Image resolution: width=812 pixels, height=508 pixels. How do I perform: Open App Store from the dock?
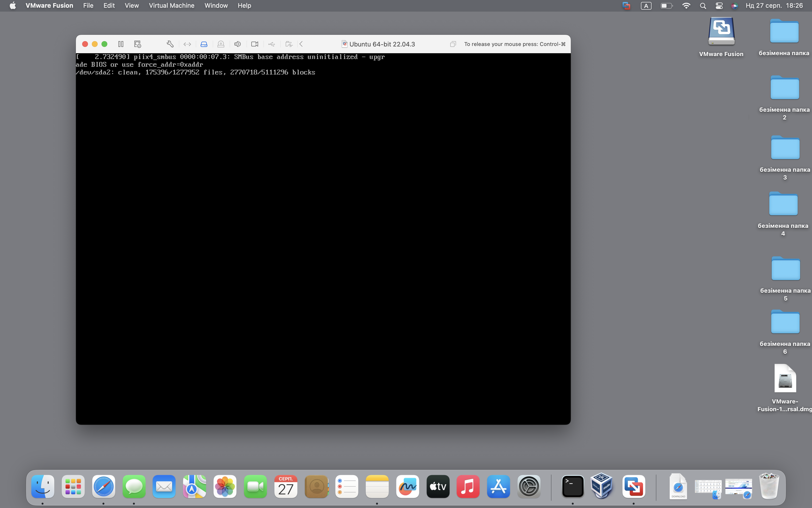click(499, 486)
